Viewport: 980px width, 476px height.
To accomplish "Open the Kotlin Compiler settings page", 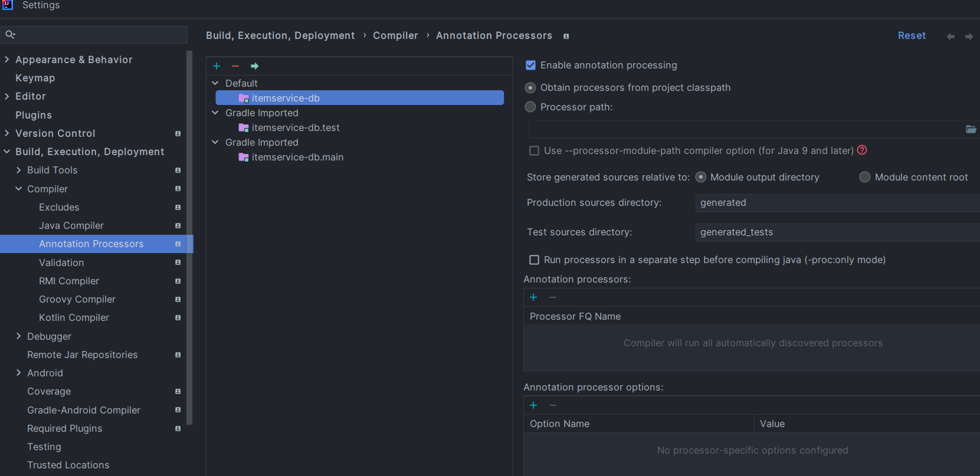I will pyautogui.click(x=74, y=317).
